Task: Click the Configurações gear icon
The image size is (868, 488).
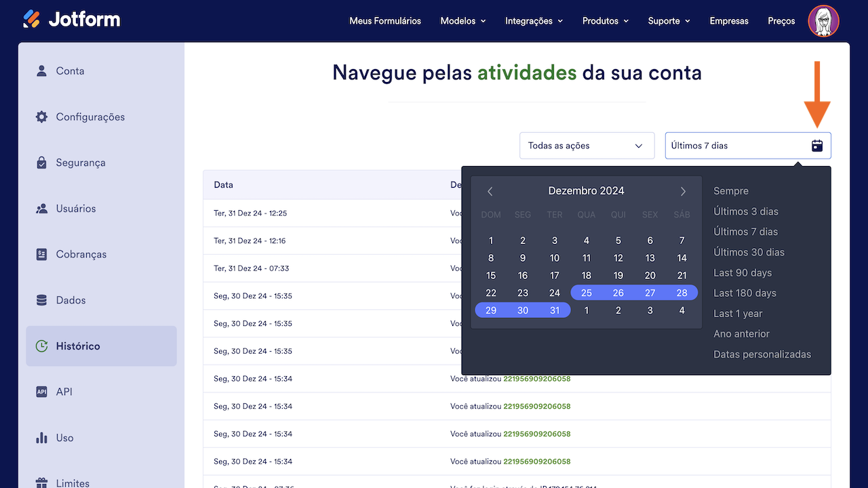Action: click(x=42, y=117)
